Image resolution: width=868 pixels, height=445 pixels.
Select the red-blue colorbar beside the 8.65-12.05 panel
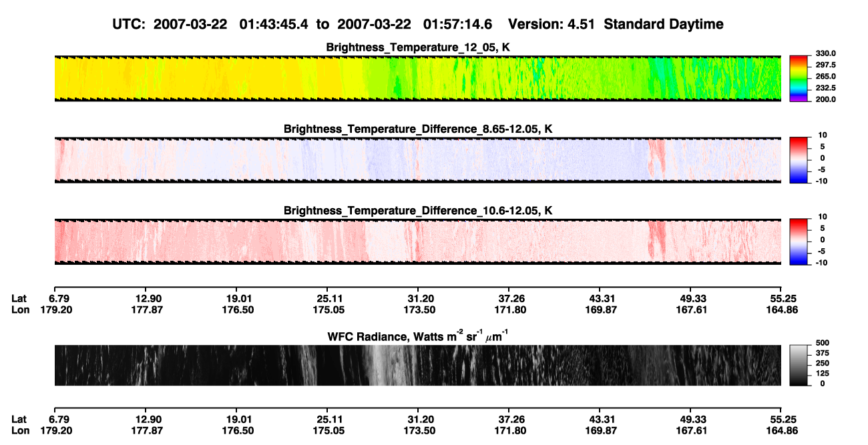click(x=798, y=159)
